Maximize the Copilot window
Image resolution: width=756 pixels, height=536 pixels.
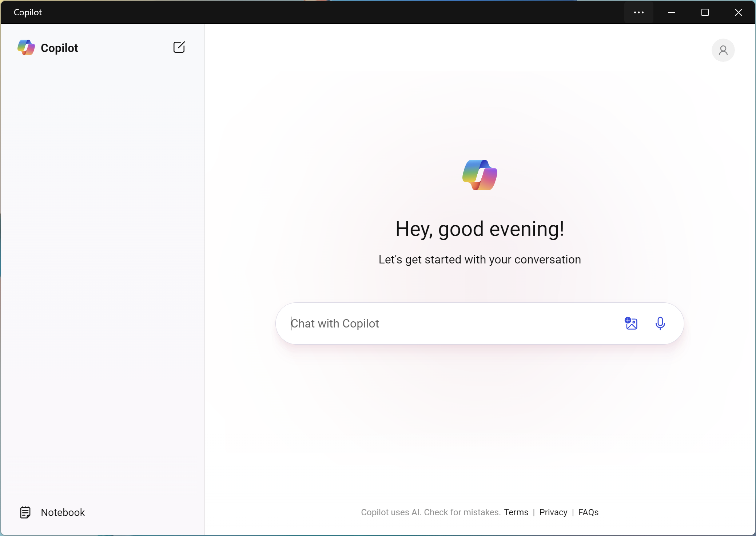click(705, 12)
